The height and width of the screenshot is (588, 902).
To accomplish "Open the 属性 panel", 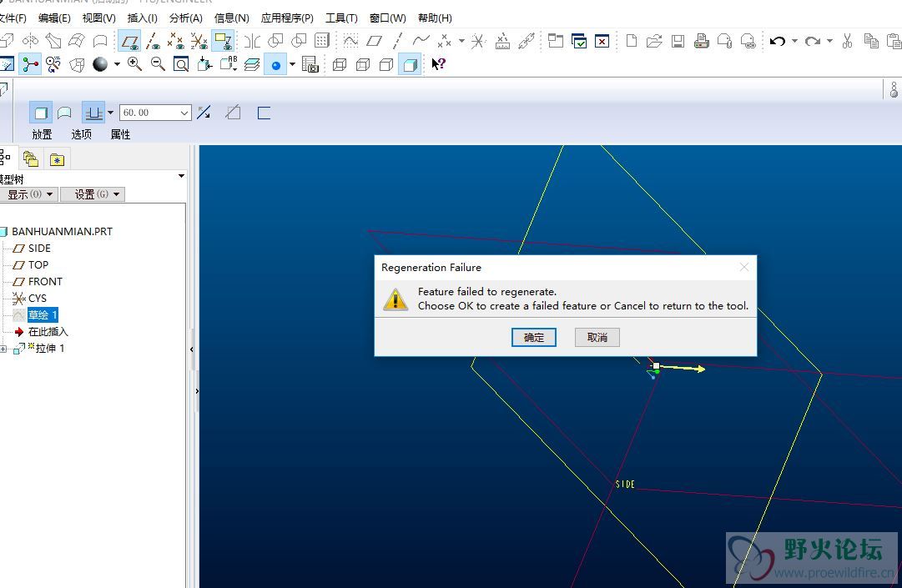I will tap(120, 134).
